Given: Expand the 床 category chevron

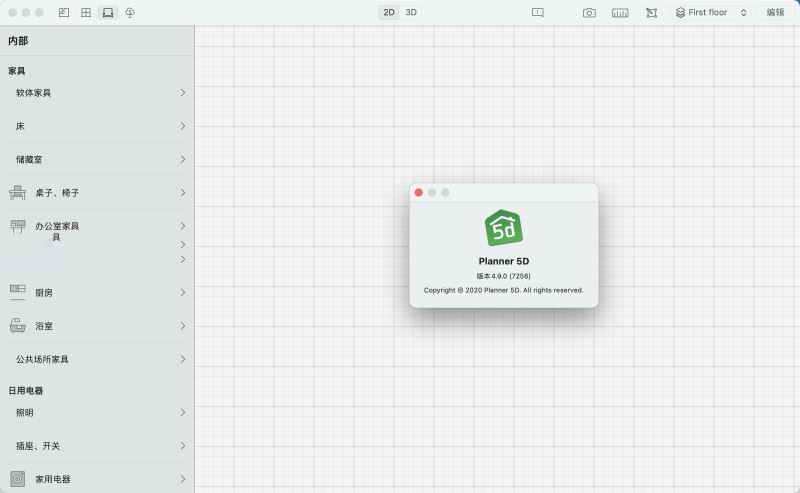Looking at the screenshot, I should click(x=183, y=126).
